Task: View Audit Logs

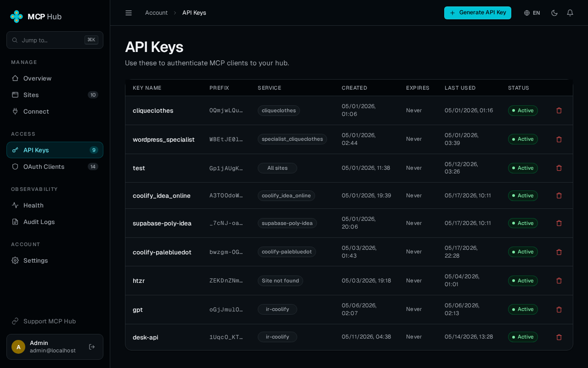Action: pos(55,222)
